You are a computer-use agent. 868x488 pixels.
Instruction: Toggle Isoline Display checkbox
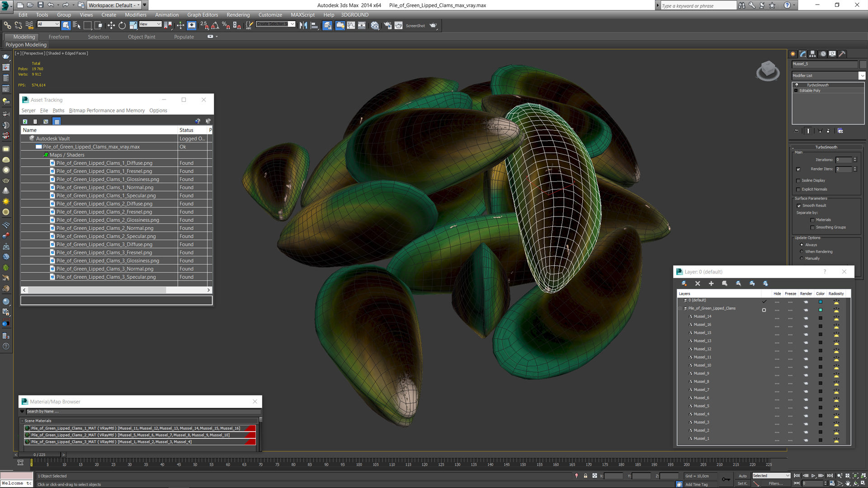pyautogui.click(x=798, y=181)
